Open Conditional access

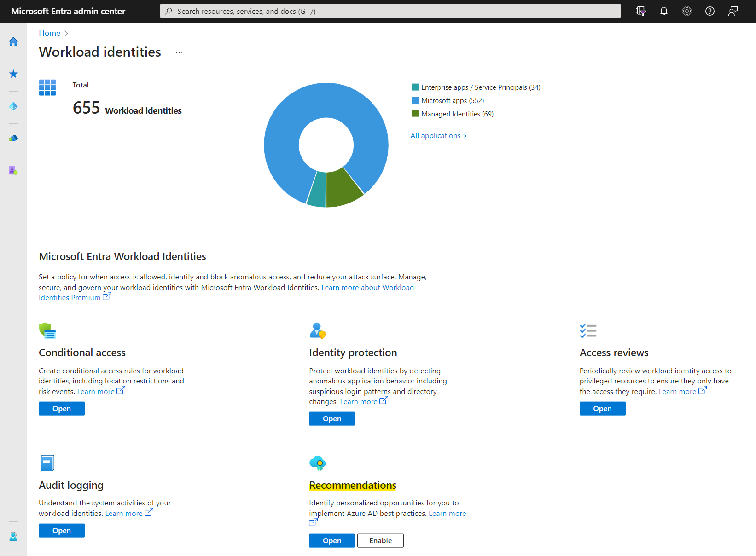[x=62, y=409]
